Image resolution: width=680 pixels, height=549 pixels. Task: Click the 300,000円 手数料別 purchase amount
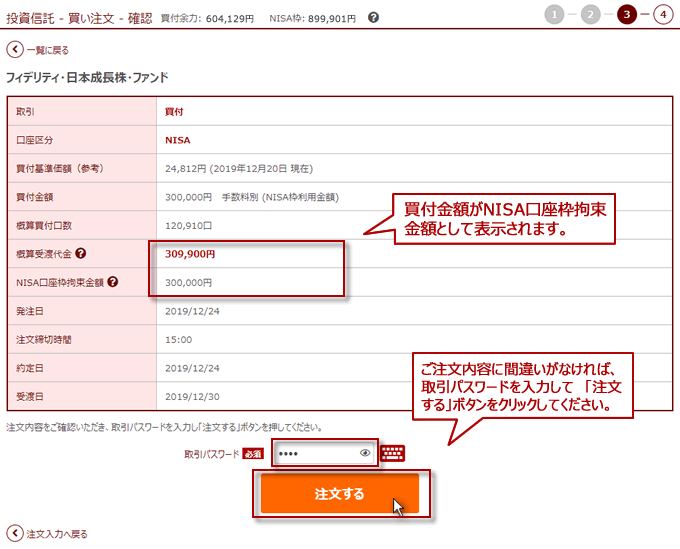point(252,197)
